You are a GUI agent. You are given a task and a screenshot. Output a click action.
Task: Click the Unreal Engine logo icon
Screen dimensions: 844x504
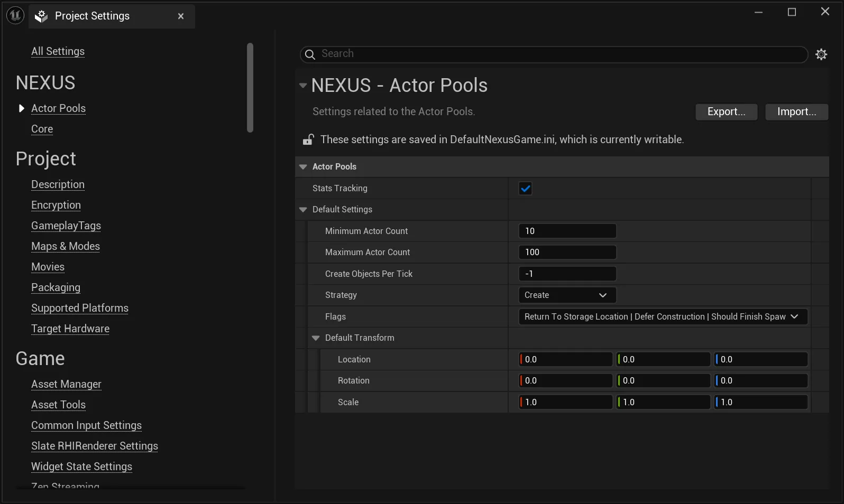point(15,15)
